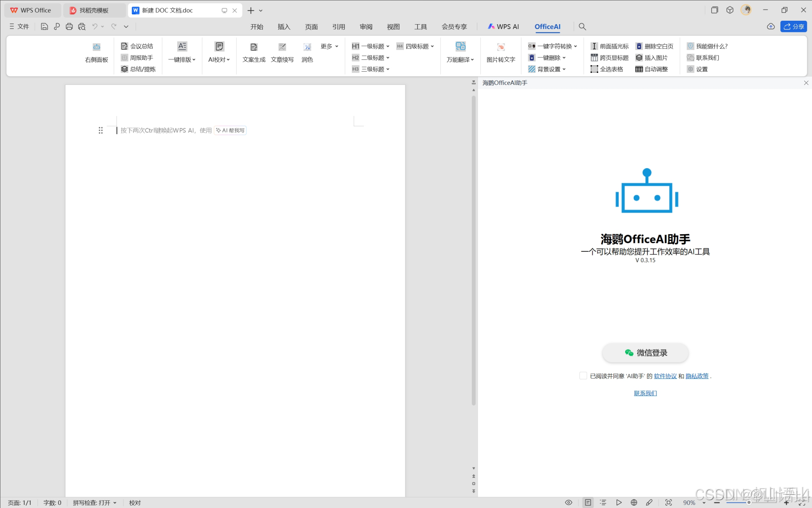Open the WPS AI tab
This screenshot has height=508, width=812.
503,27
